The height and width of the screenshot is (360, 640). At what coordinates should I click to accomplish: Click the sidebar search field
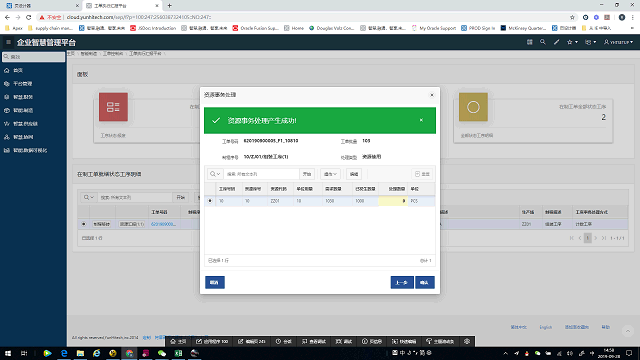pos(33,57)
